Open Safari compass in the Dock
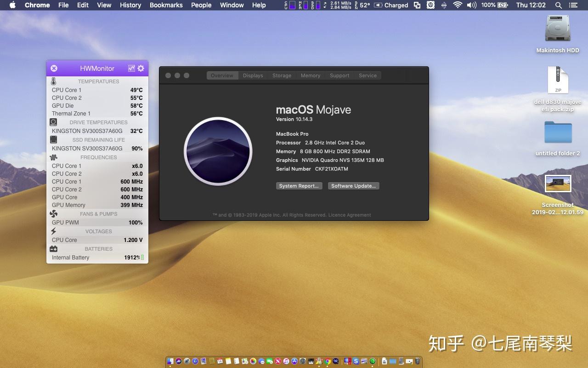The image size is (588, 368). click(x=195, y=361)
